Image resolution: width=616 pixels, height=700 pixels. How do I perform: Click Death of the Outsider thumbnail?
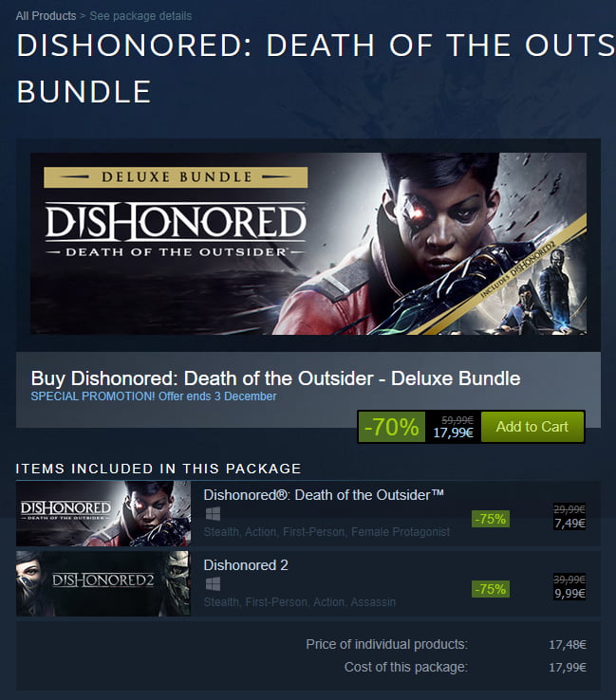[x=103, y=513]
